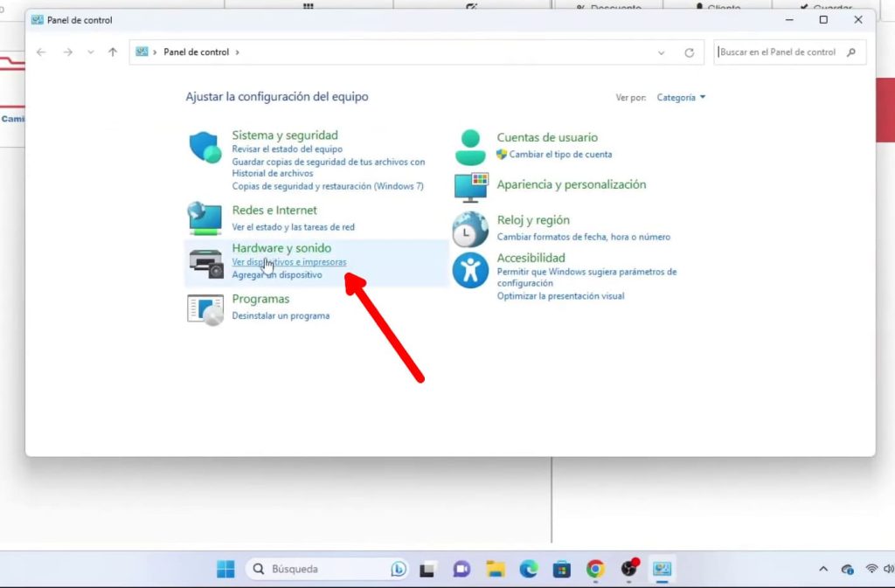Go up one folder level arrow
This screenshot has width=895, height=588.
pos(113,52)
